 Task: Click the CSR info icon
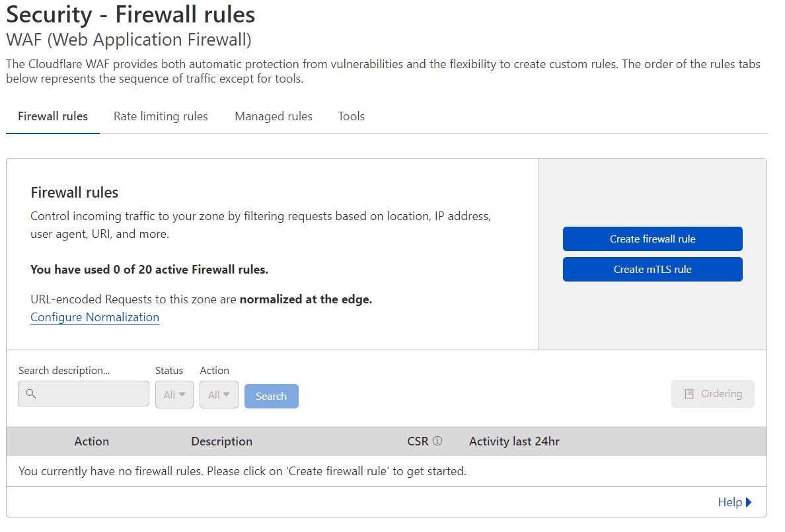click(437, 441)
